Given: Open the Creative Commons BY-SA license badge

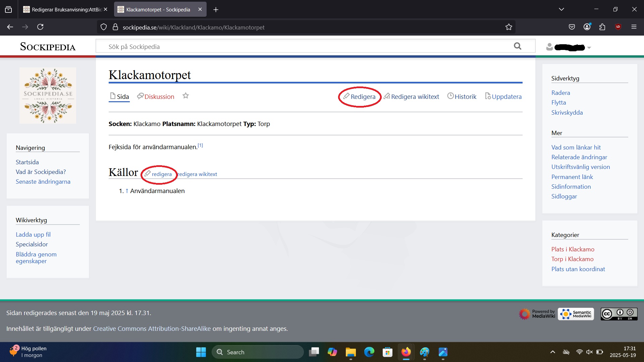Looking at the screenshot, I should pyautogui.click(x=619, y=314).
